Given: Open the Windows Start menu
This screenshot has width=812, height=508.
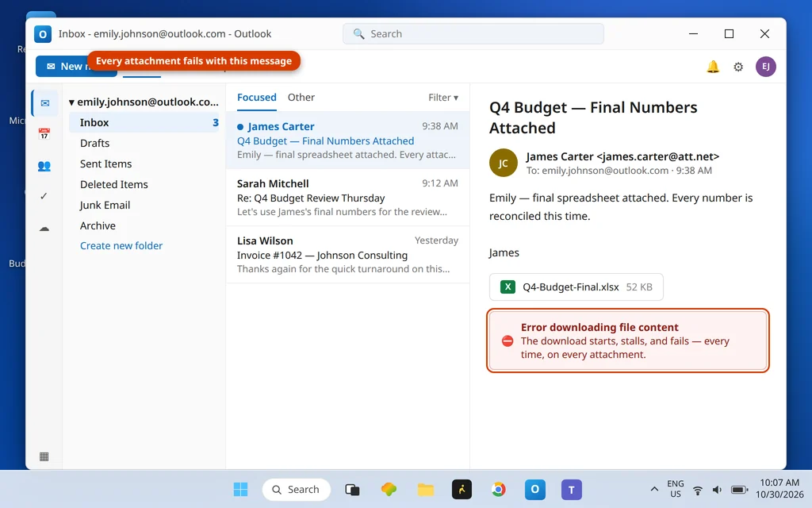Looking at the screenshot, I should coord(240,489).
